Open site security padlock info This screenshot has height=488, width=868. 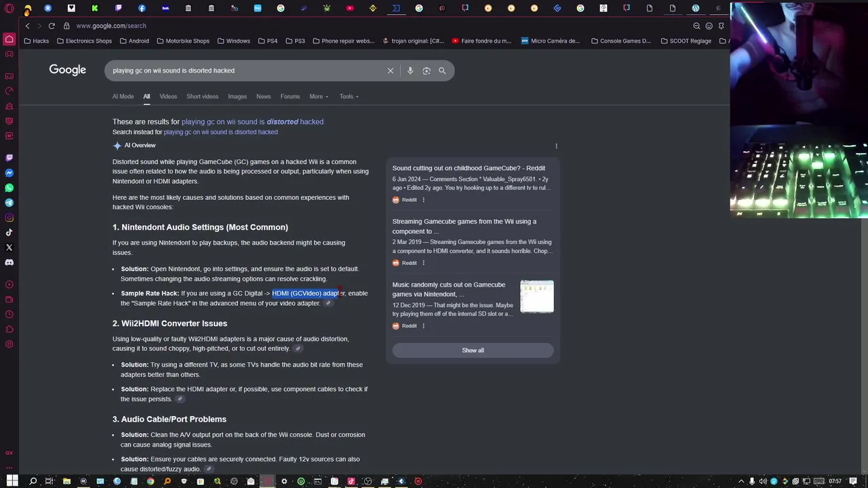click(x=66, y=26)
